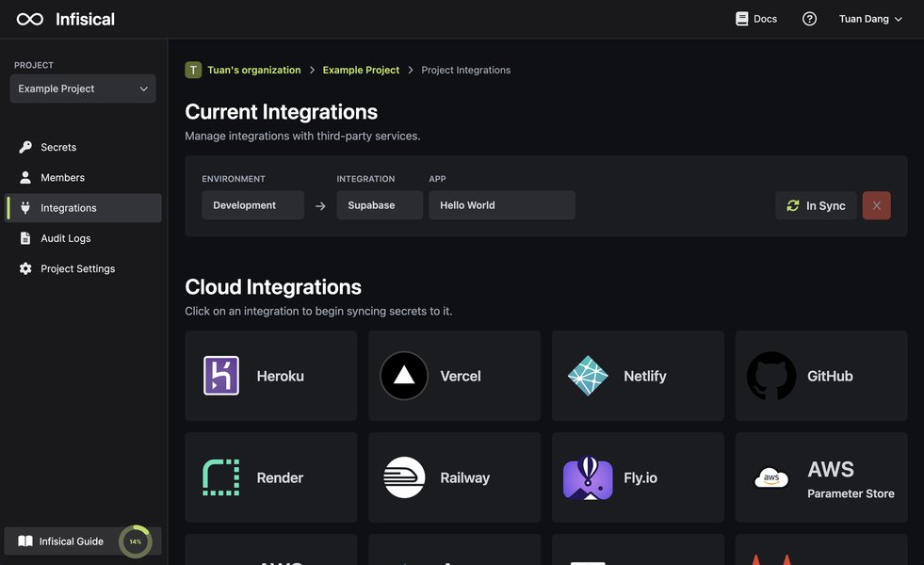Click the Hello World app field

coord(502,205)
